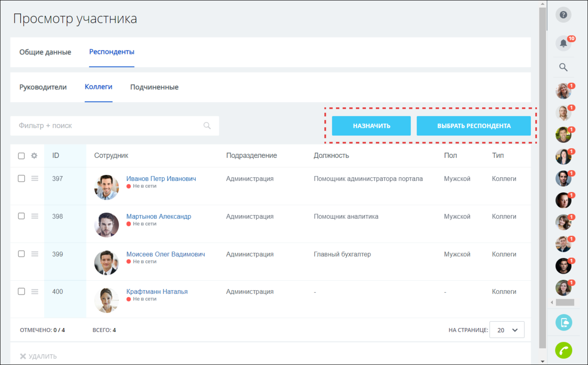Check the checkbox for Моисеев Олег Вадимович

point(21,254)
